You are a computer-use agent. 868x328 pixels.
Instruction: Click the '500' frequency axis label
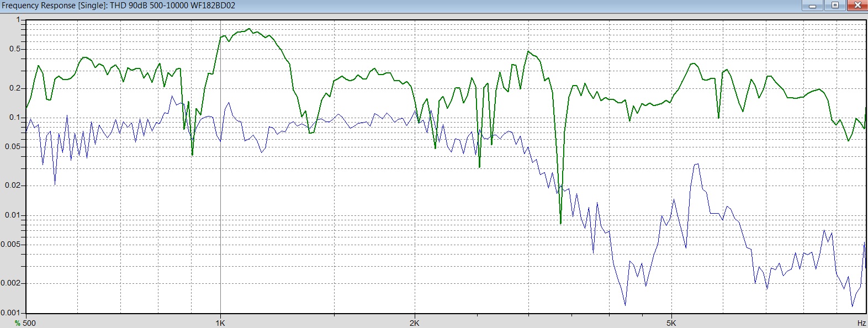click(29, 323)
